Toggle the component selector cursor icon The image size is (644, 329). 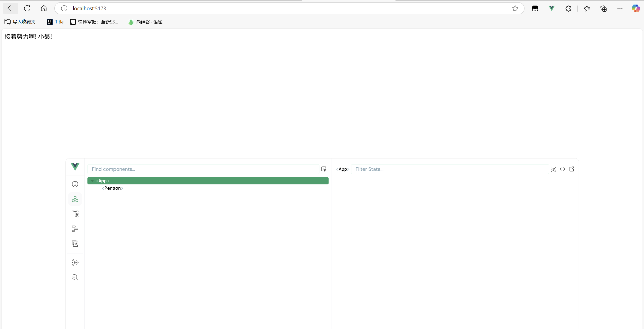click(x=324, y=169)
